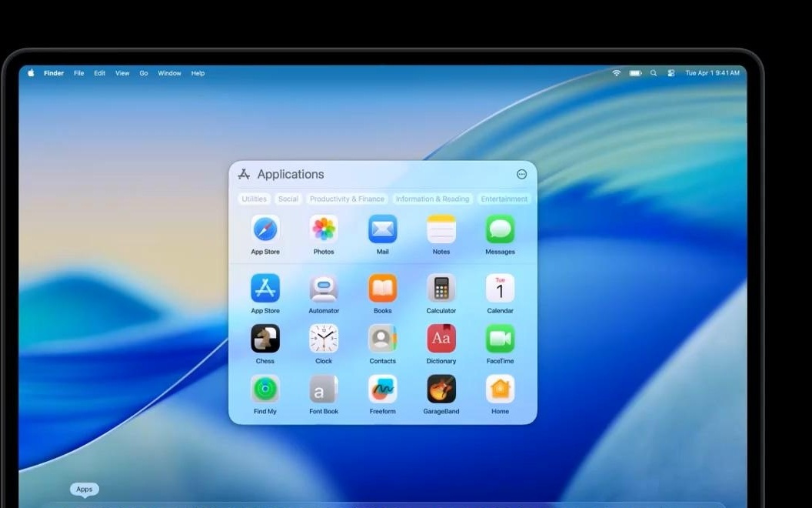Screen dimensions: 812x508
Task: Open the Edit menu
Action: click(100, 73)
